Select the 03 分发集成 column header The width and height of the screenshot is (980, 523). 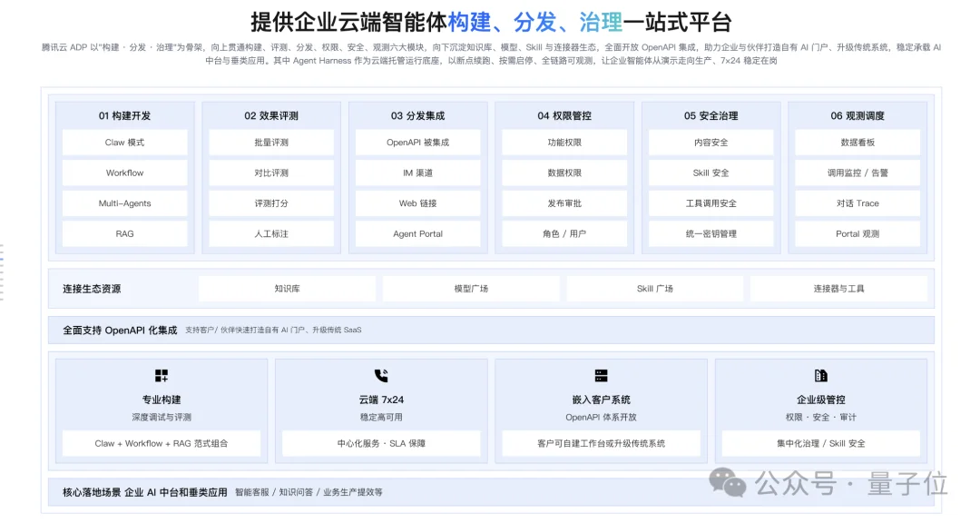coord(418,115)
